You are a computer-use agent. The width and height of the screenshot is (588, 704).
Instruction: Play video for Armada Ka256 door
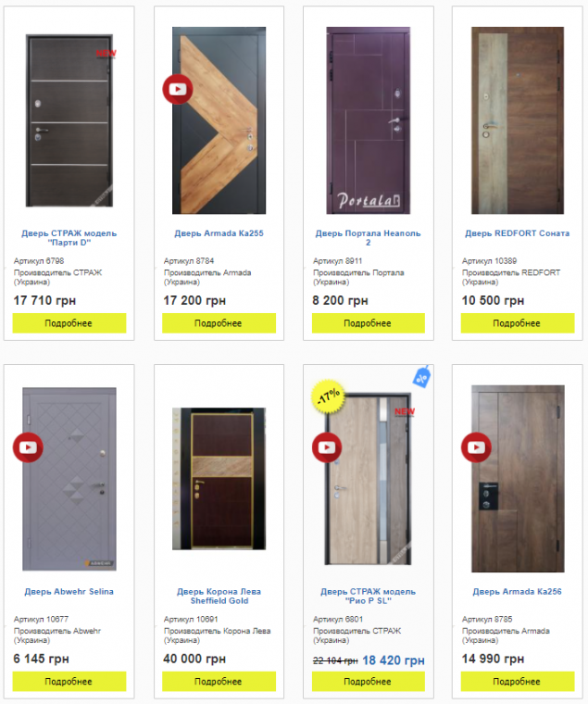tap(477, 447)
